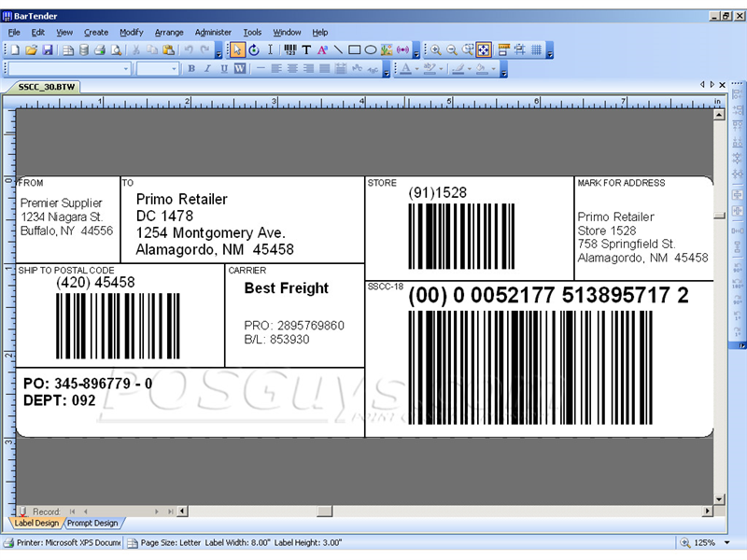Open the File menu
The image size is (747, 560).
coord(14,33)
